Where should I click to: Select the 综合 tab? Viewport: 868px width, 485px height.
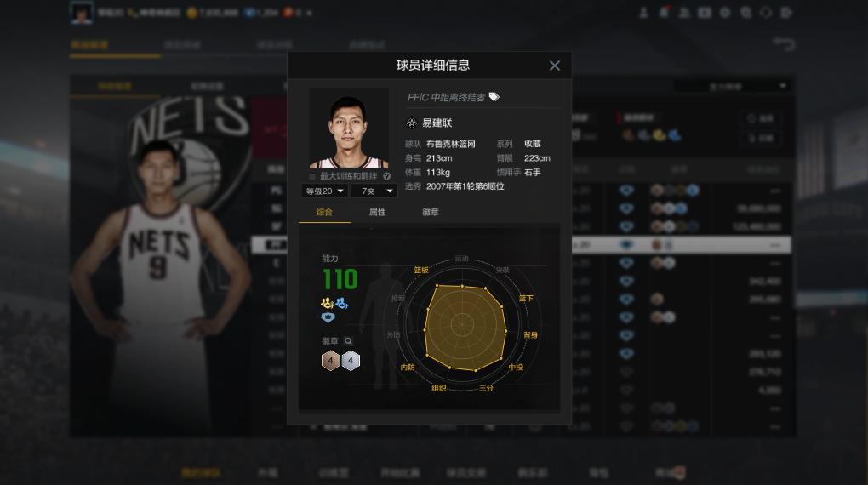pyautogui.click(x=324, y=212)
